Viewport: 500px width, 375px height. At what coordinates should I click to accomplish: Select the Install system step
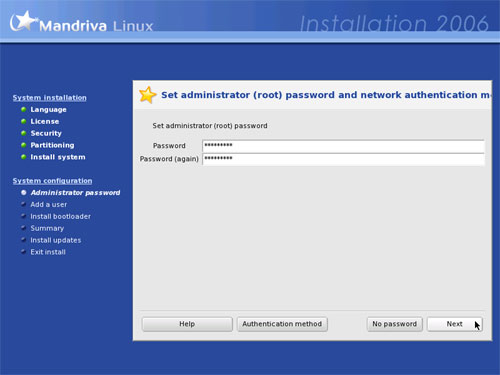(58, 157)
